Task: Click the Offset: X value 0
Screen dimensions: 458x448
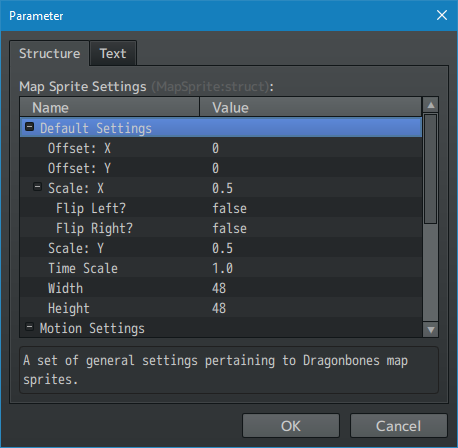Action: point(216,148)
